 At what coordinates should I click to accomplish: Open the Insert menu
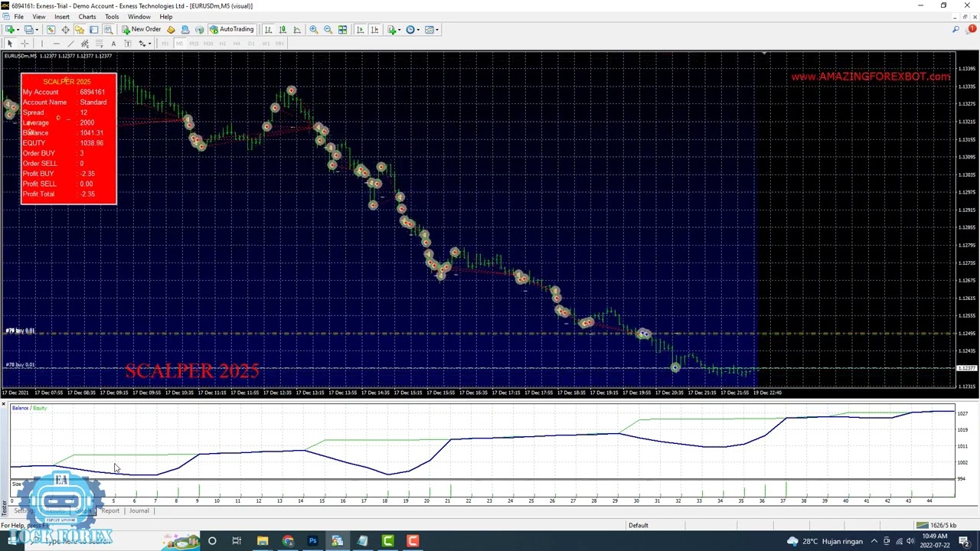click(62, 17)
